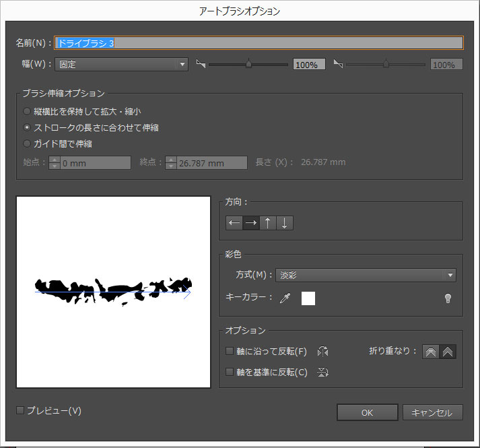Click the width slider handle
Viewport: 480px width, 448px height.
tap(248, 64)
